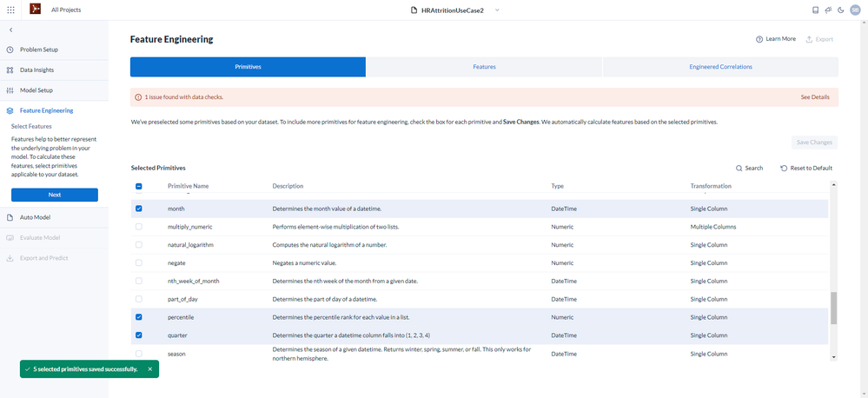
Task: Click the Reset to Default label
Action: point(811,169)
